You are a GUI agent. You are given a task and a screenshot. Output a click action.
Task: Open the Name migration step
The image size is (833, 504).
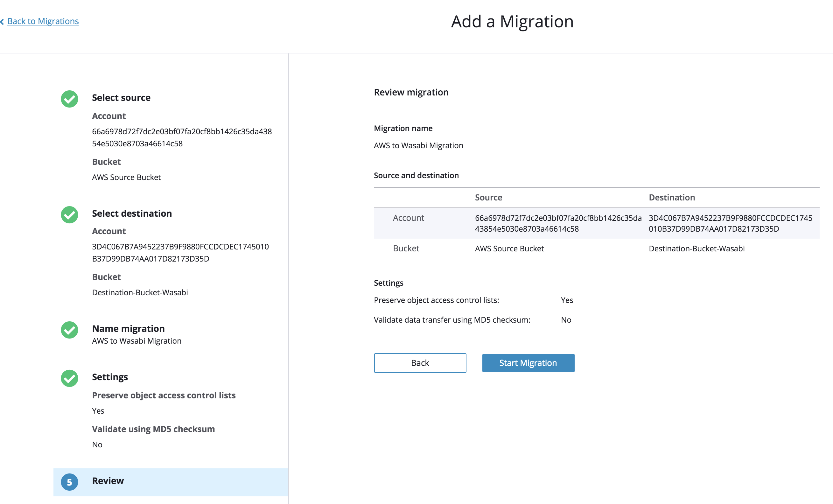[x=128, y=329]
